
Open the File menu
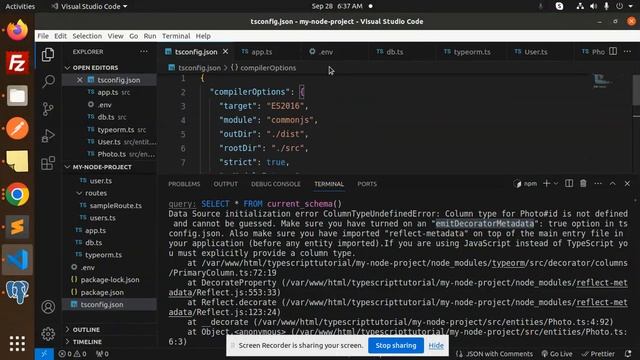click(x=43, y=36)
